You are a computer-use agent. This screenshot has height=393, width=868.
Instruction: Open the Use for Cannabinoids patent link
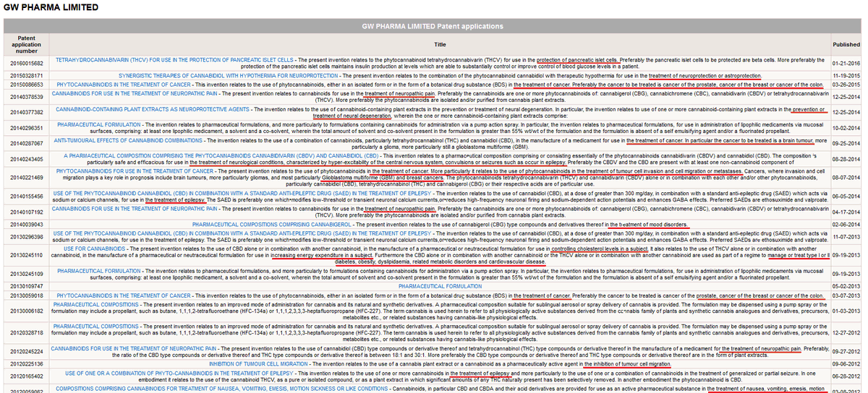pyautogui.click(x=95, y=249)
